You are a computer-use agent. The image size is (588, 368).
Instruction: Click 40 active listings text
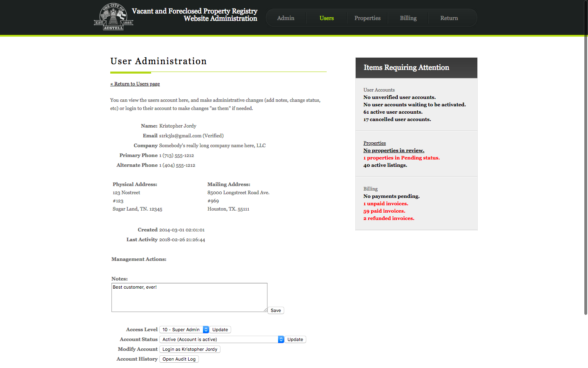[385, 165]
